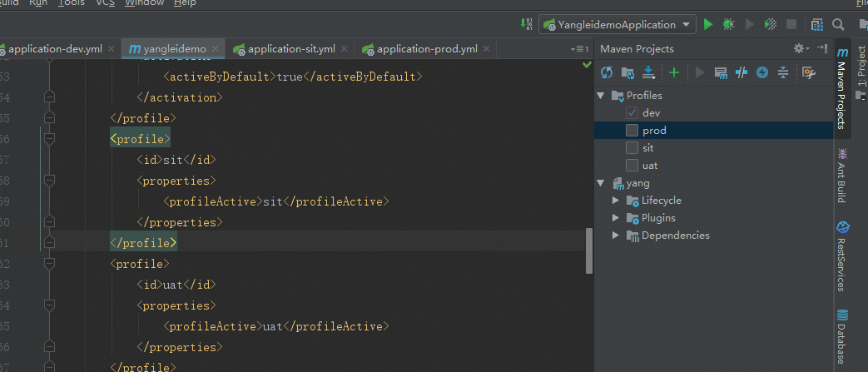Open the Ant Build tool window
868x372 pixels.
[x=842, y=176]
